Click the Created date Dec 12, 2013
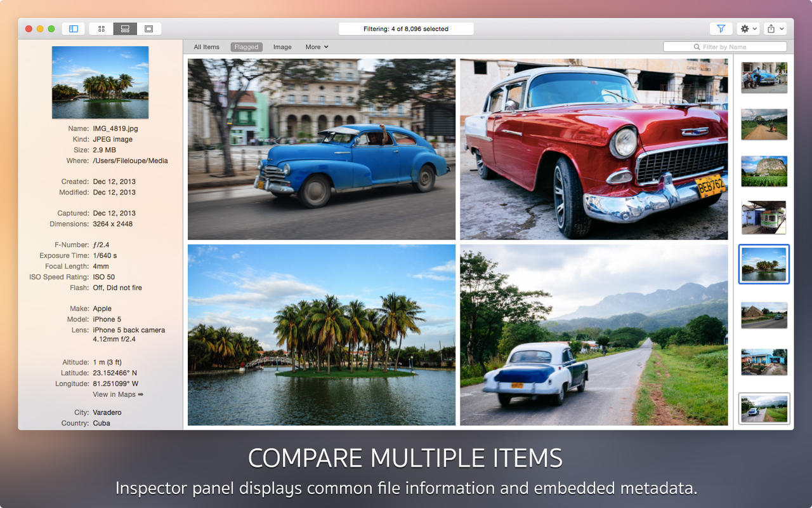Viewport: 812px width, 508px height. (114, 182)
